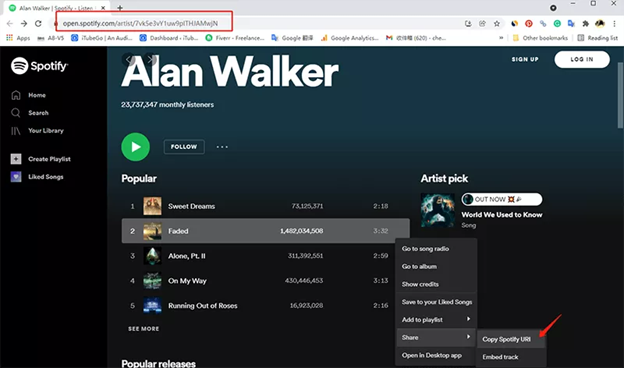Viewport: 624px width, 368px height.
Task: Select the Sweet Dreams track title
Action: point(191,206)
